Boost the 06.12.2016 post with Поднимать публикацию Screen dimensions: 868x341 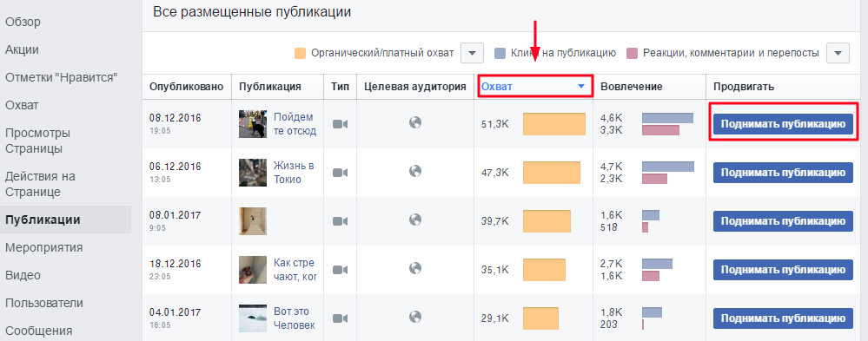click(x=783, y=173)
